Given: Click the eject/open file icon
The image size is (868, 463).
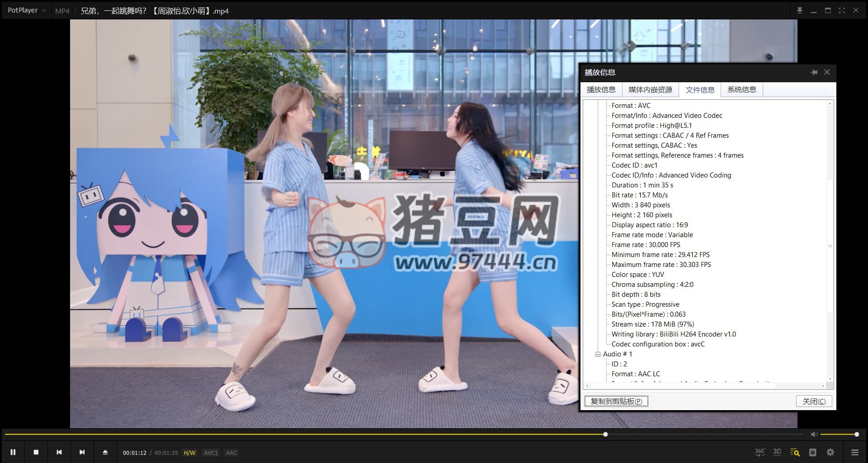Looking at the screenshot, I should [x=105, y=452].
